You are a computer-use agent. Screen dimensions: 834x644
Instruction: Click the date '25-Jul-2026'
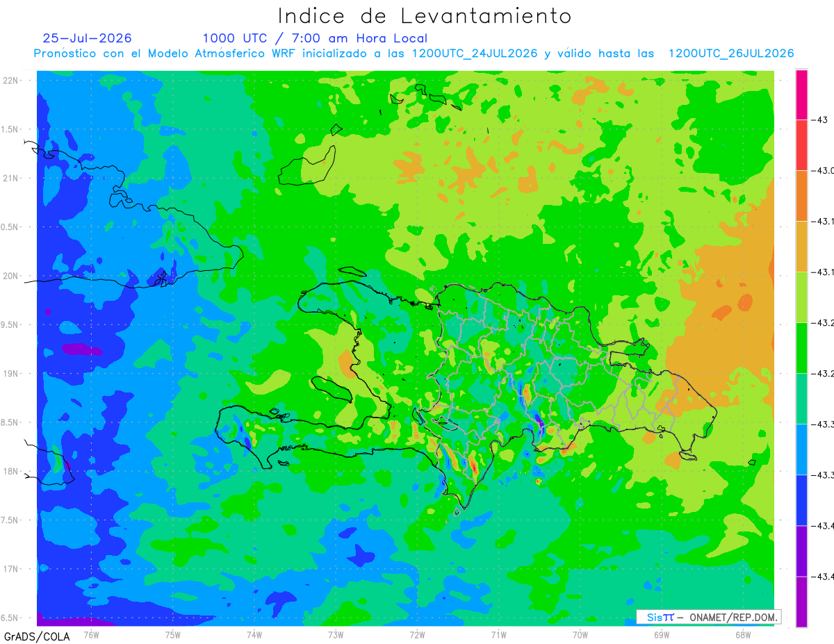[87, 38]
